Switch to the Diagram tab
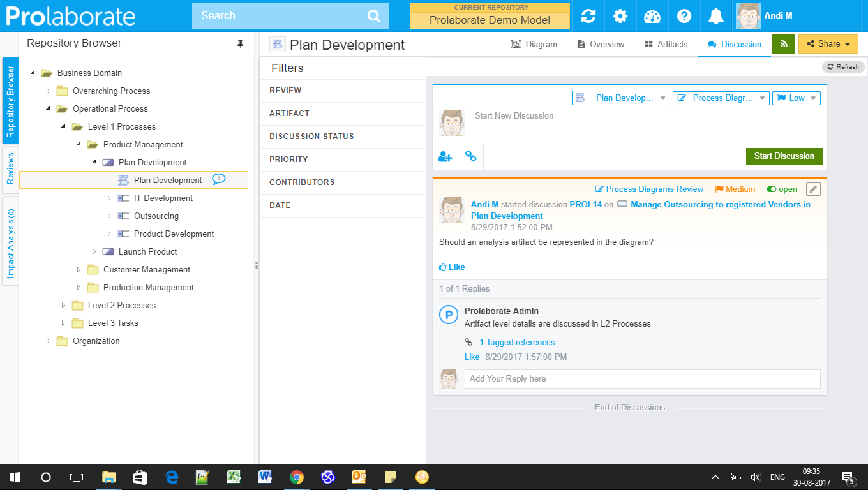The image size is (868, 490). 534,44
